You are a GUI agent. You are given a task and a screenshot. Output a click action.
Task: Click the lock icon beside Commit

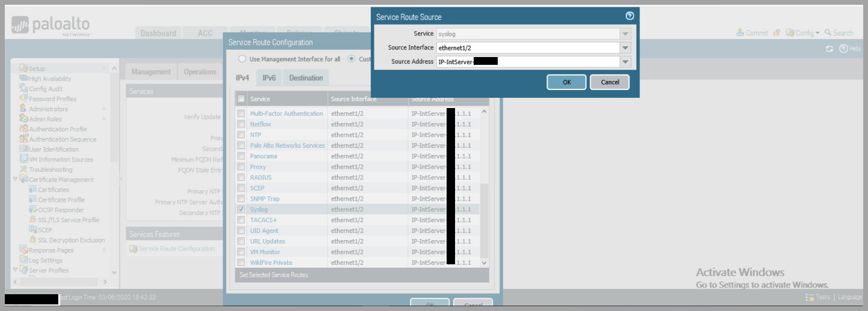[777, 32]
